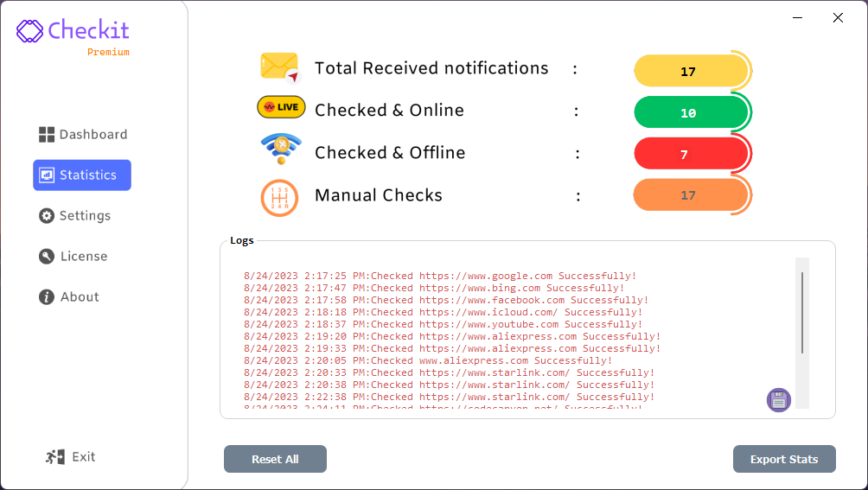Click the green Checked & Online count
Image resolution: width=868 pixels, height=490 pixels.
pyautogui.click(x=690, y=113)
